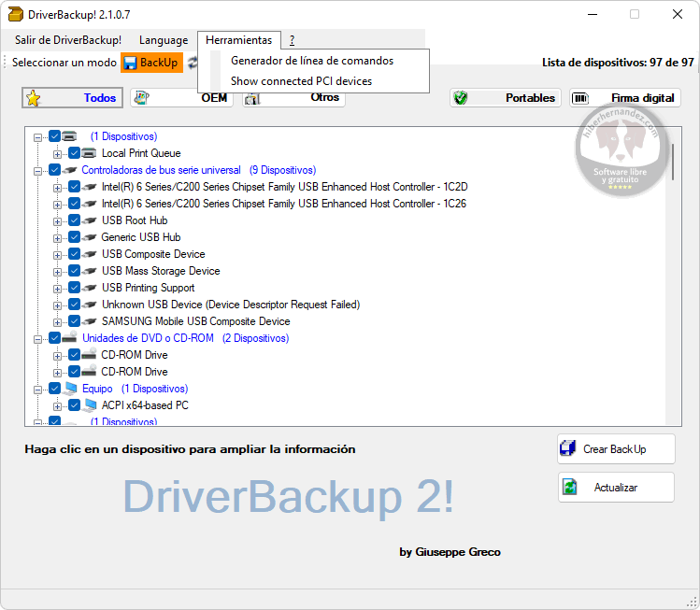Select the first CD-ROM Drive entry
This screenshot has height=610, width=700.
tap(135, 355)
